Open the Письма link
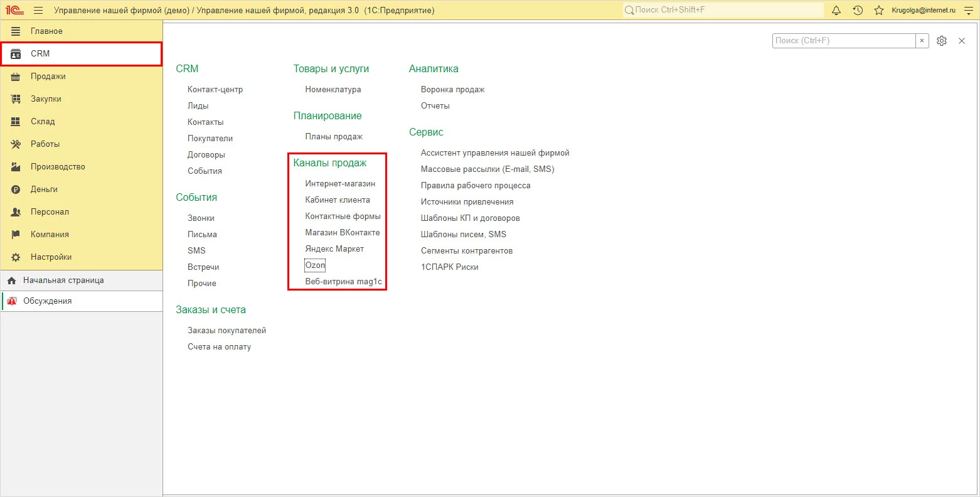The image size is (980, 497). tap(202, 235)
